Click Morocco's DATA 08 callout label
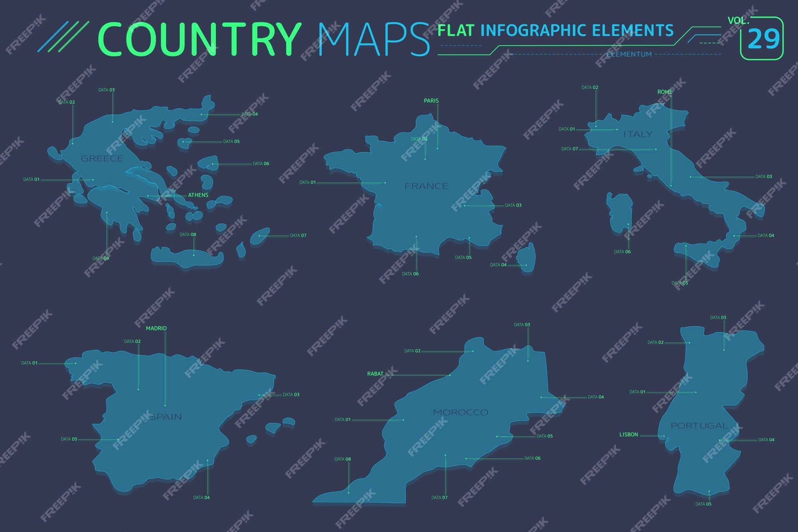 343,459
